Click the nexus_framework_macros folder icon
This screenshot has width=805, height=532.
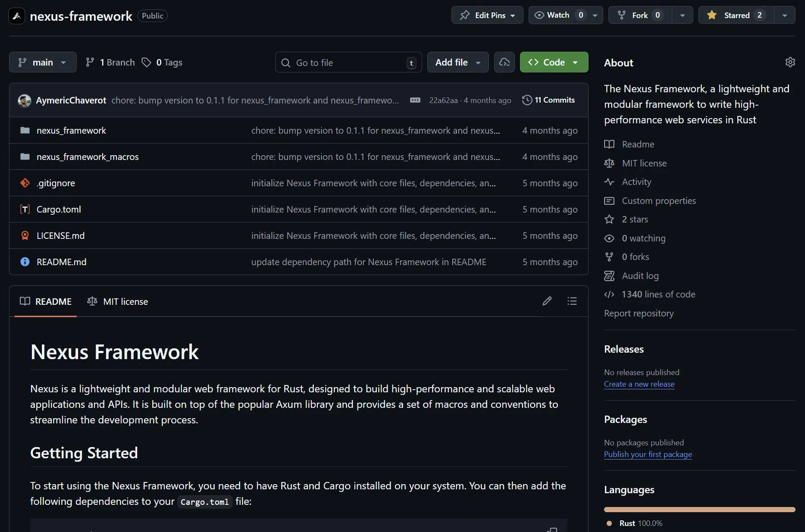click(25, 156)
